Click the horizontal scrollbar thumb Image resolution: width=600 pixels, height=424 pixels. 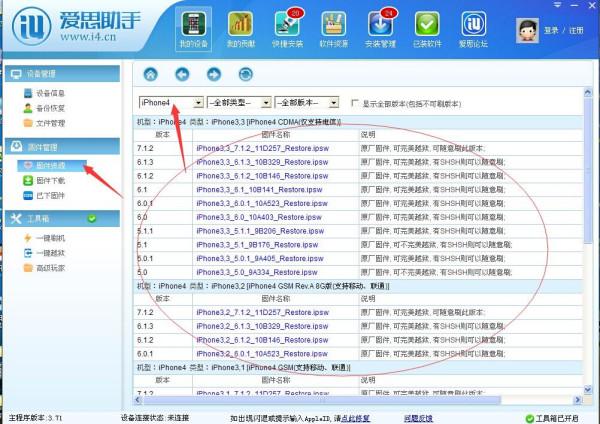coord(322,400)
